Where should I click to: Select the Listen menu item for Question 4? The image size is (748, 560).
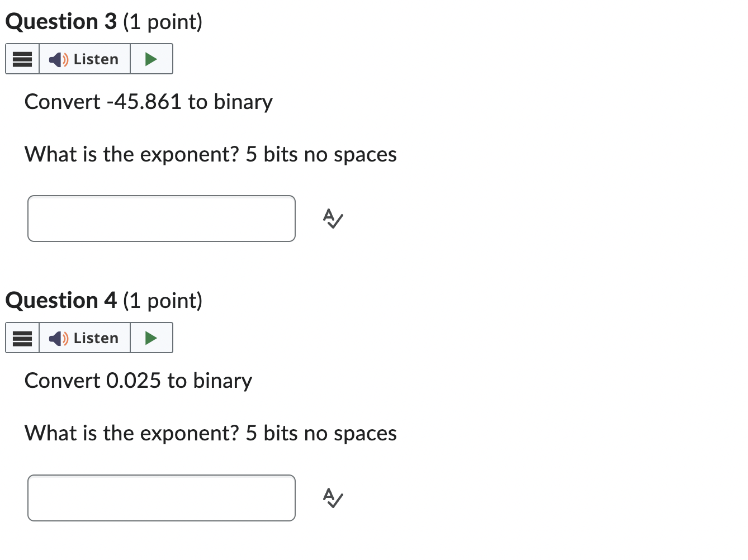85,338
